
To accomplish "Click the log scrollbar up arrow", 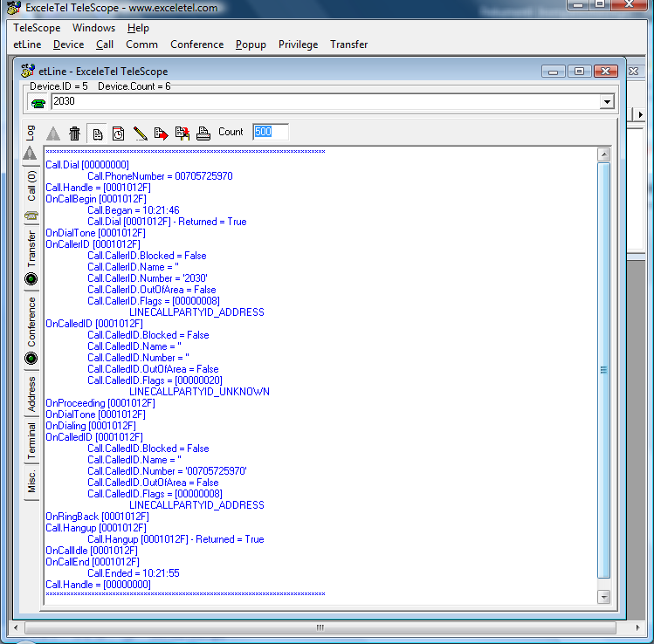I will coord(603,154).
